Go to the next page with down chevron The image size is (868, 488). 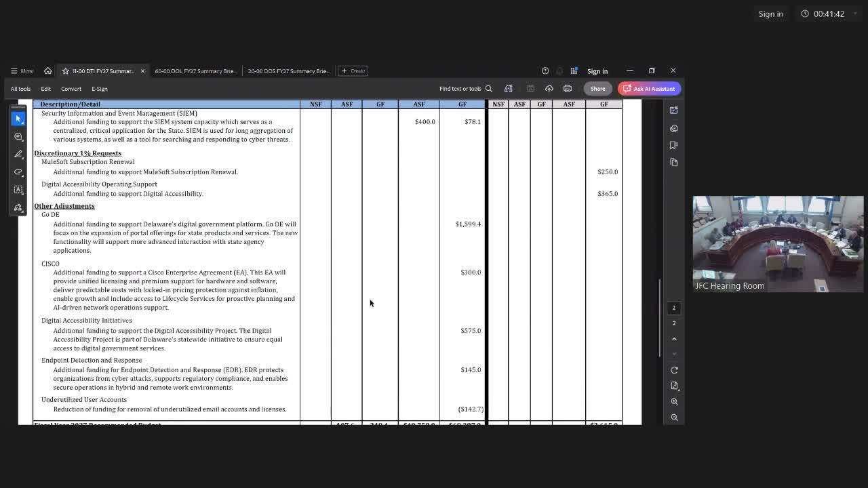tap(674, 354)
